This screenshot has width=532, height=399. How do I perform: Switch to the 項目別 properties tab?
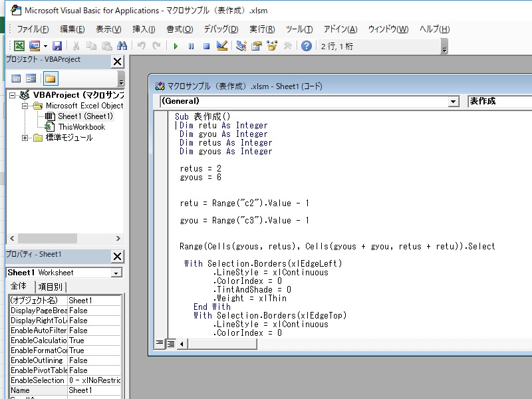(50, 287)
